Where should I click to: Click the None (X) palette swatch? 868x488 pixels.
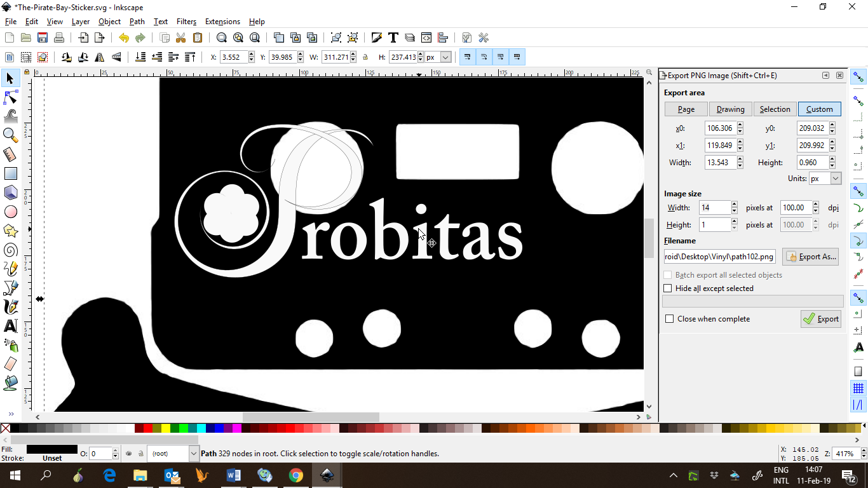pyautogui.click(x=5, y=428)
